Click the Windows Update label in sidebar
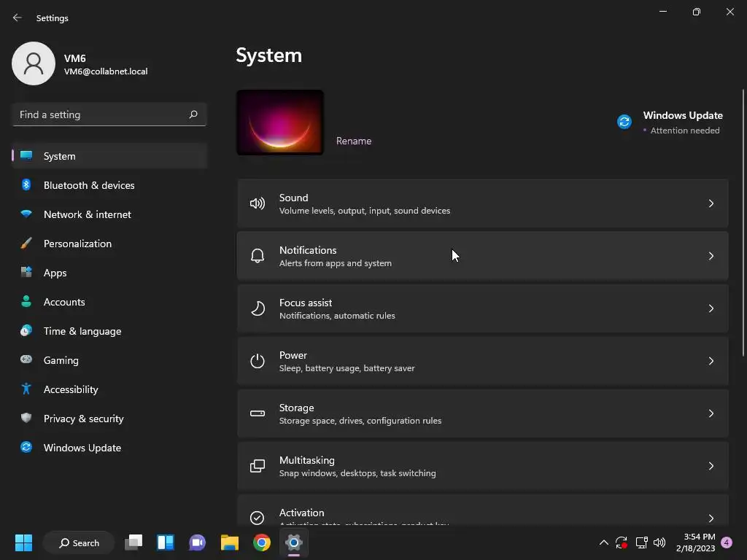 click(x=82, y=448)
